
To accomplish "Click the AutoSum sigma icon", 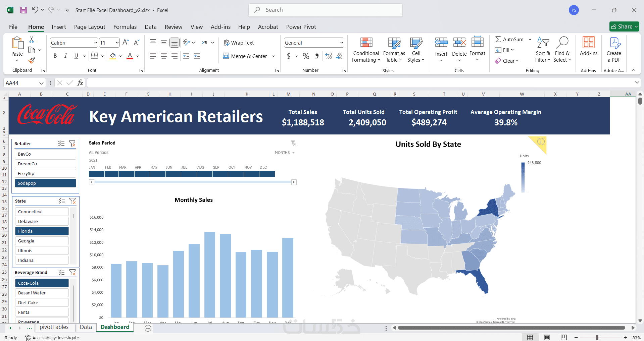I will (x=498, y=39).
